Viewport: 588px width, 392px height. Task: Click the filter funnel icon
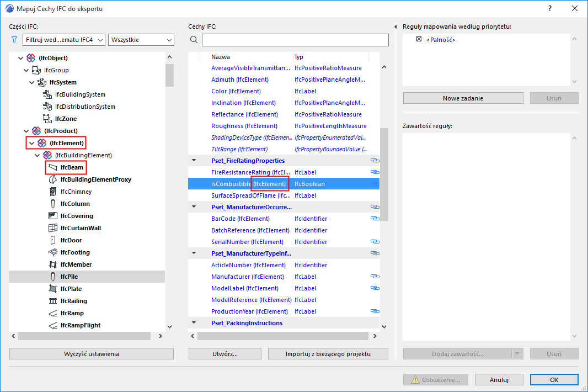14,39
